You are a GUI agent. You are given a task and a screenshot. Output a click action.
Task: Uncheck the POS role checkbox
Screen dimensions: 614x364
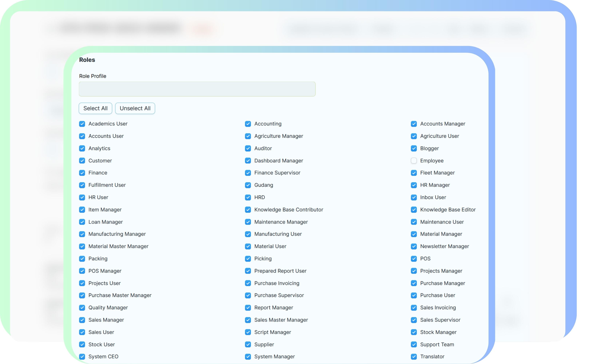click(414, 259)
